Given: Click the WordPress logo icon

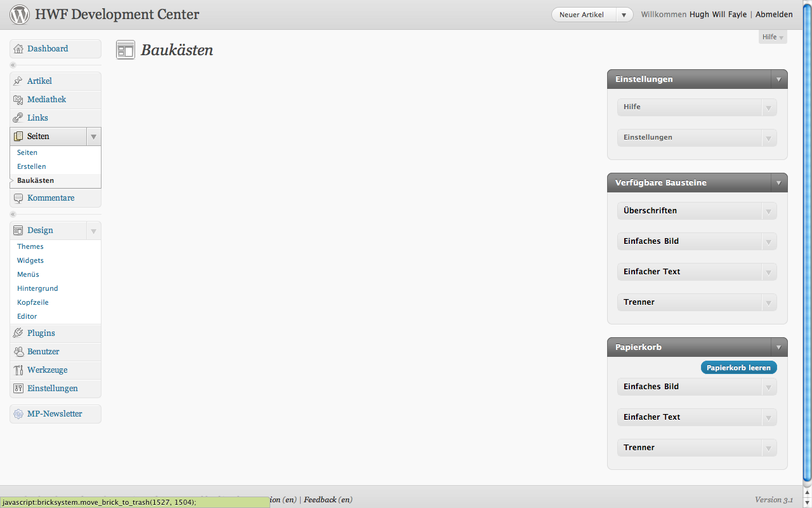Looking at the screenshot, I should [20, 14].
